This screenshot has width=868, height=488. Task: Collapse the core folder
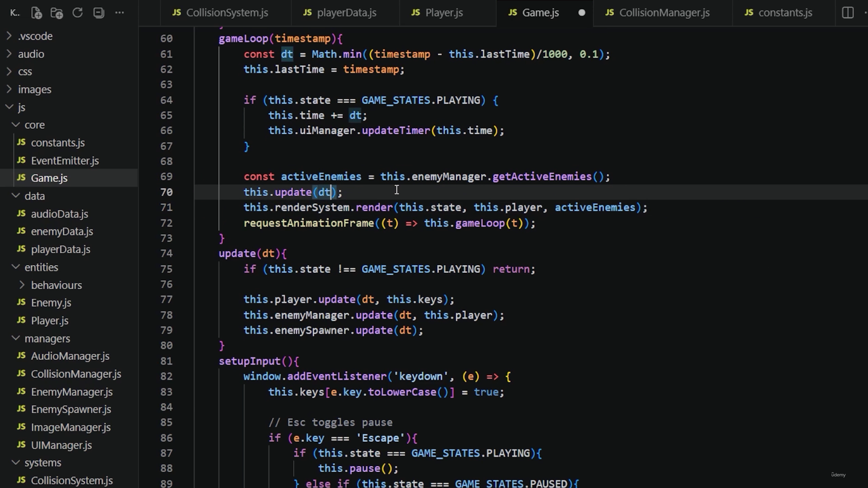(x=69, y=125)
